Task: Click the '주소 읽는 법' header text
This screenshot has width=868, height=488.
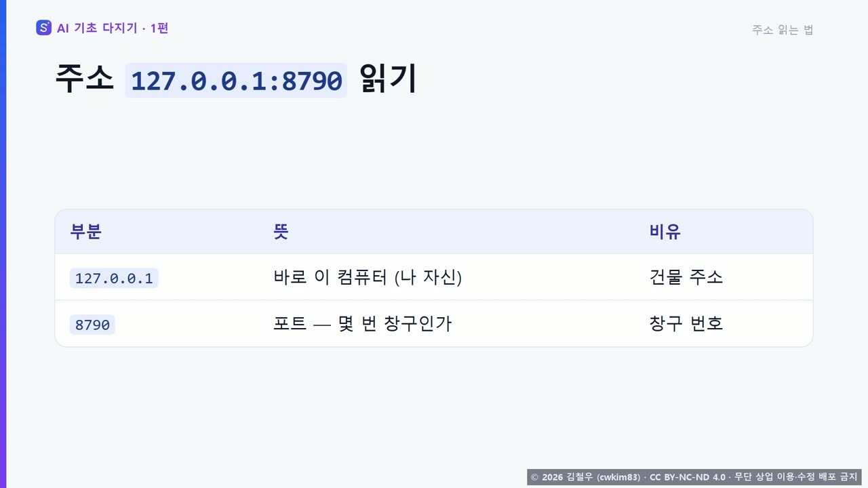Action: [783, 30]
